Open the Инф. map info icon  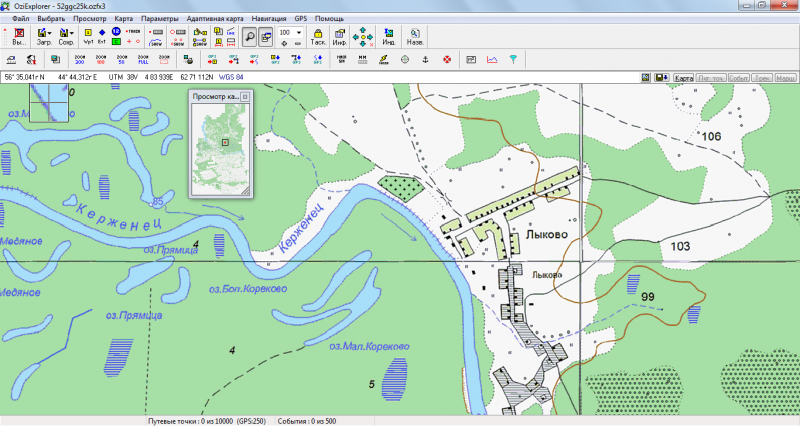339,37
